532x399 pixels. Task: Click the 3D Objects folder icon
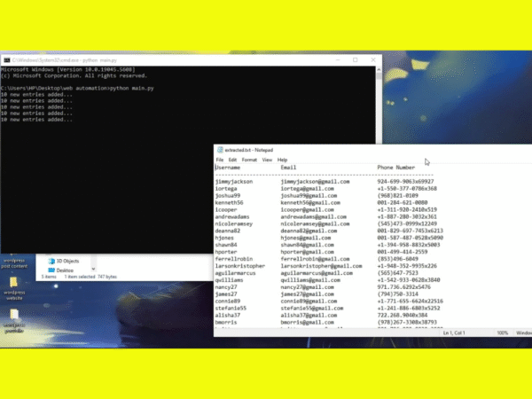tap(51, 261)
